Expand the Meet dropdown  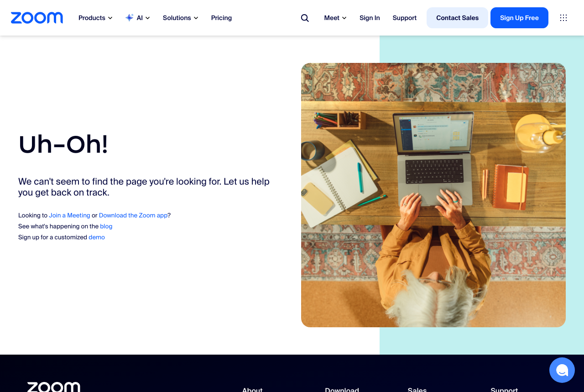click(335, 18)
